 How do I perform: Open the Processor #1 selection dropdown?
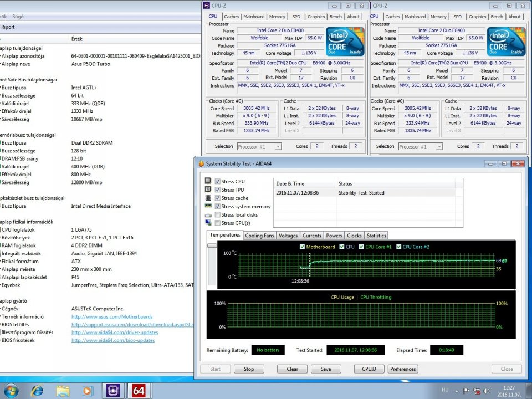click(x=259, y=146)
